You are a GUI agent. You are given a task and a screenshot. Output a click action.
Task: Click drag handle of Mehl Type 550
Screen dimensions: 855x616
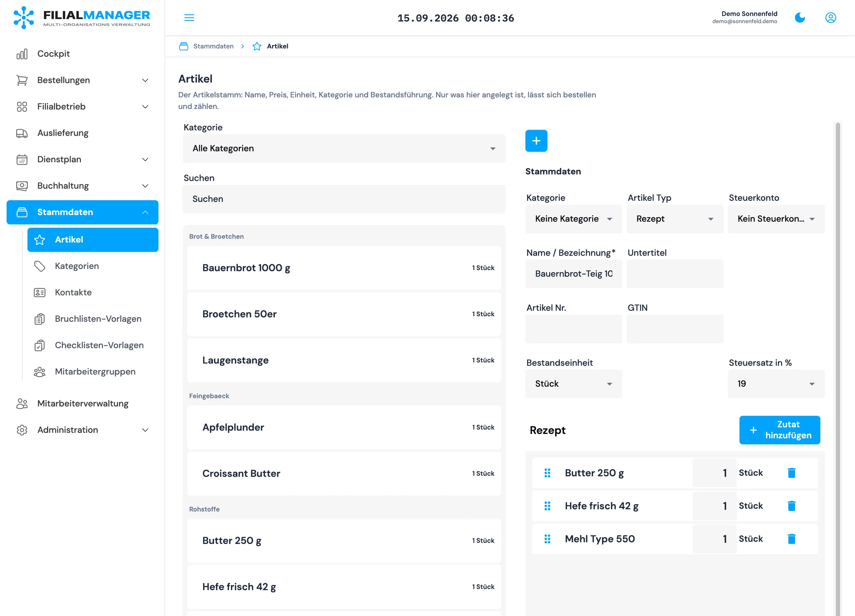[x=548, y=539]
